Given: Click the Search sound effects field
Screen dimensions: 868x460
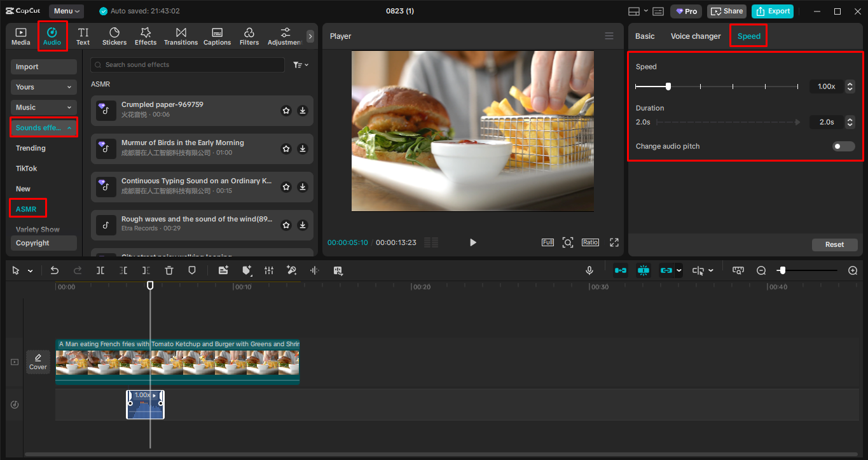Looking at the screenshot, I should coord(188,65).
